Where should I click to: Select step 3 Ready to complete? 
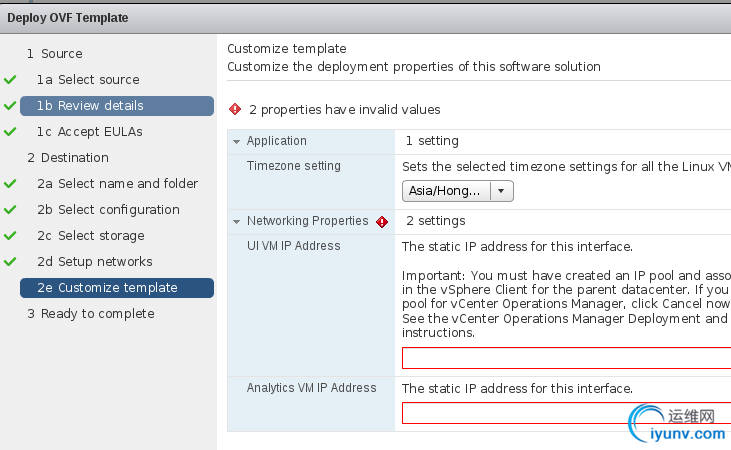click(91, 314)
